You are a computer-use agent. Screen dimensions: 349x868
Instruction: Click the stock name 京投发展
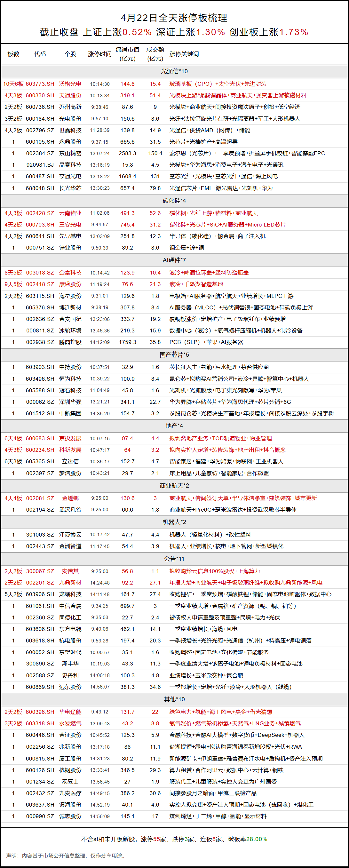click(70, 438)
